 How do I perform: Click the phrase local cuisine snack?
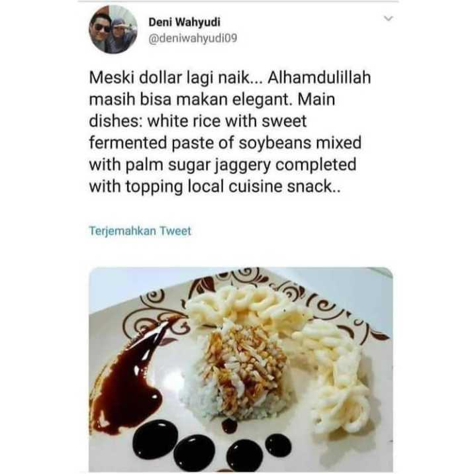260,187
